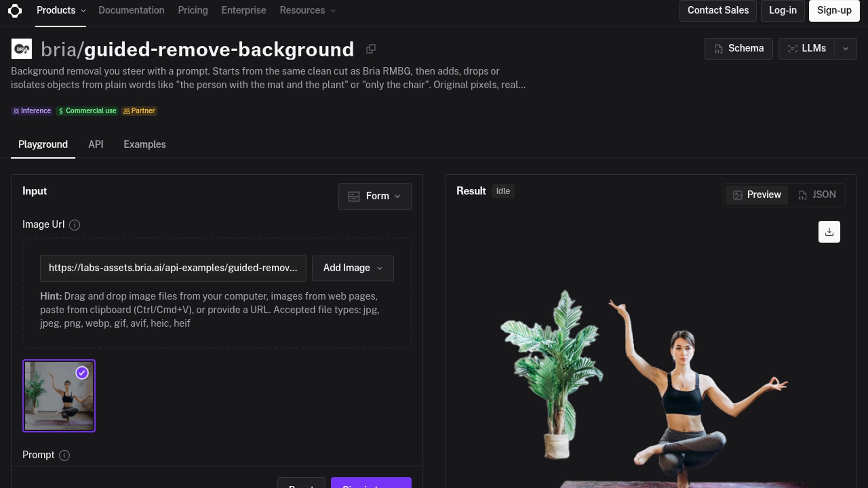Switch to the API tab
The height and width of the screenshot is (488, 868).
[96, 145]
